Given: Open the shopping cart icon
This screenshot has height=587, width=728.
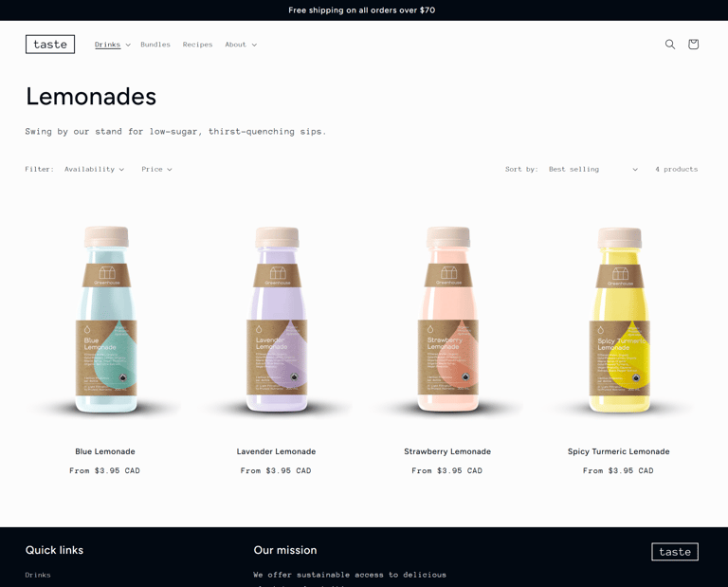Looking at the screenshot, I should [x=693, y=45].
